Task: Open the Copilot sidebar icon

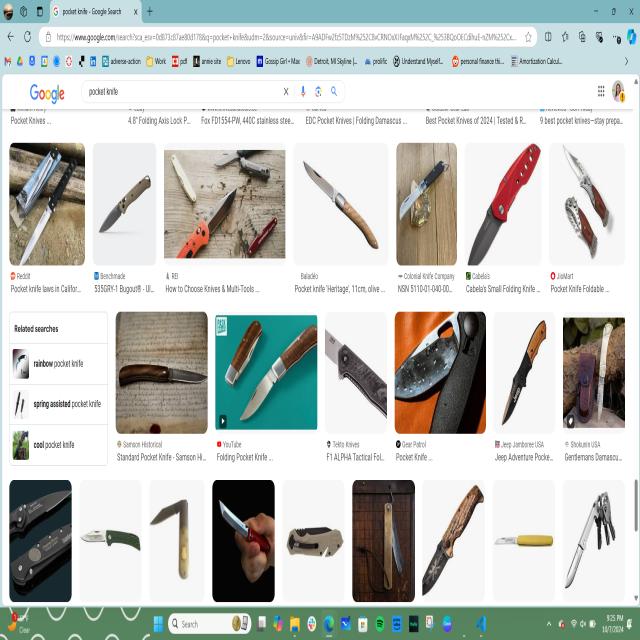Action: click(631, 37)
